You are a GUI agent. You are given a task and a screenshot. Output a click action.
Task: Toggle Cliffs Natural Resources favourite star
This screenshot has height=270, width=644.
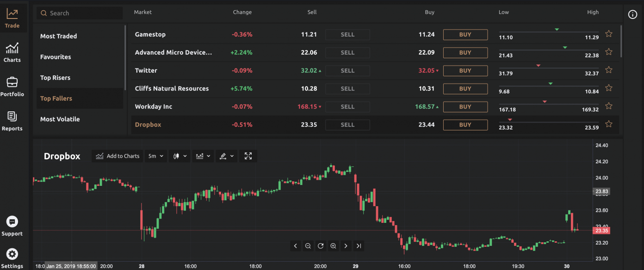609,88
